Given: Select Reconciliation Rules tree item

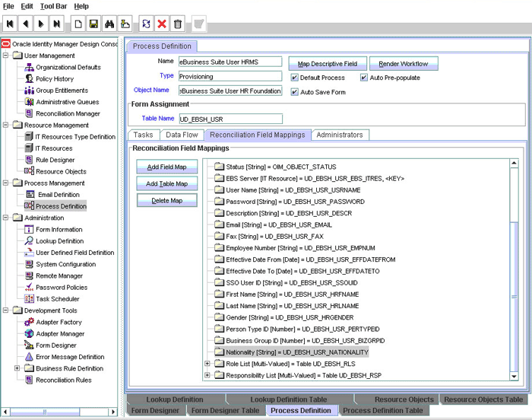Looking at the screenshot, I should [x=59, y=380].
